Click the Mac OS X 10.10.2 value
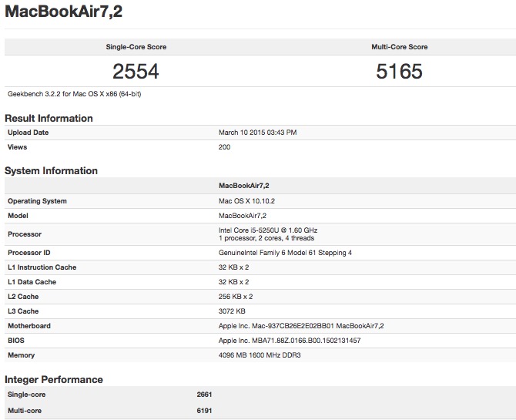This screenshot has width=516, height=420. click(246, 201)
